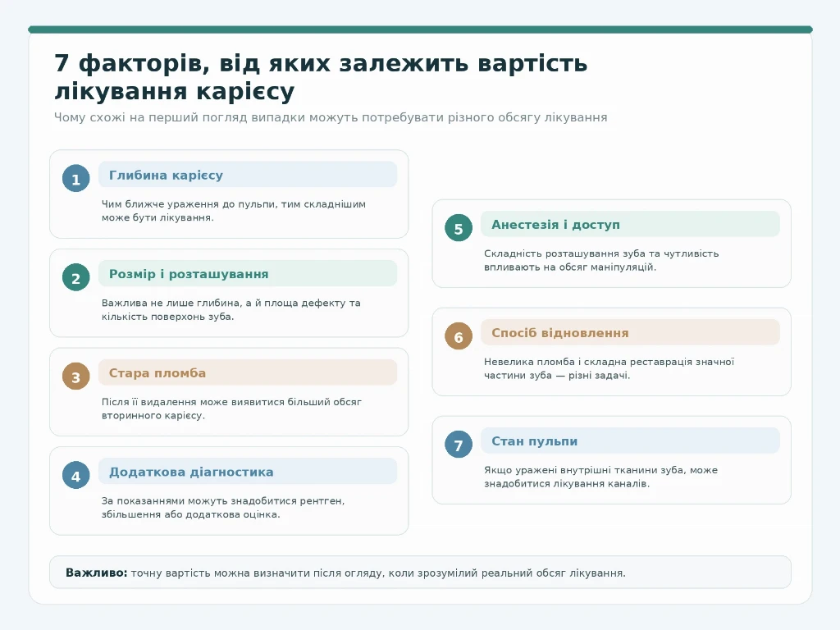Select the 'Розмір і розташування' heading

coord(189,274)
